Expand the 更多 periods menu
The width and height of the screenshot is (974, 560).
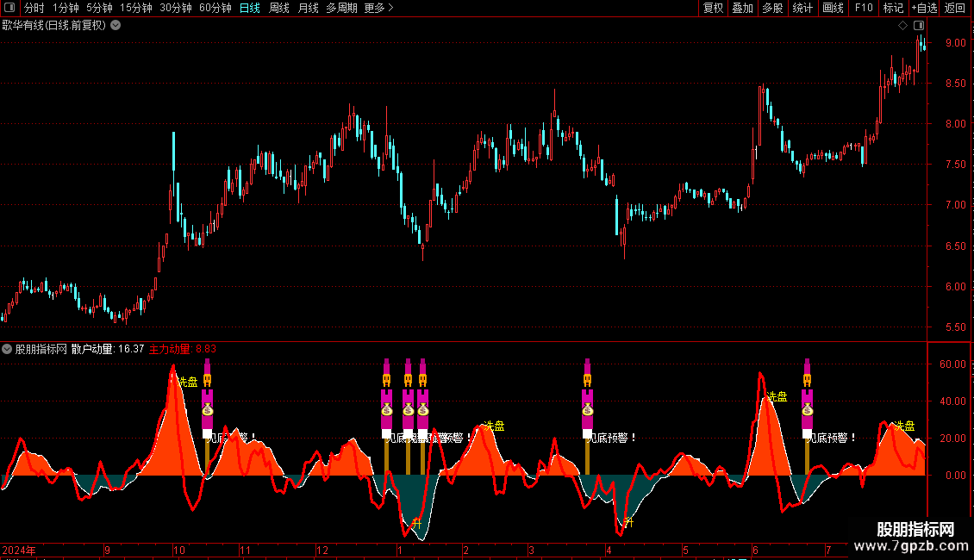pos(378,8)
